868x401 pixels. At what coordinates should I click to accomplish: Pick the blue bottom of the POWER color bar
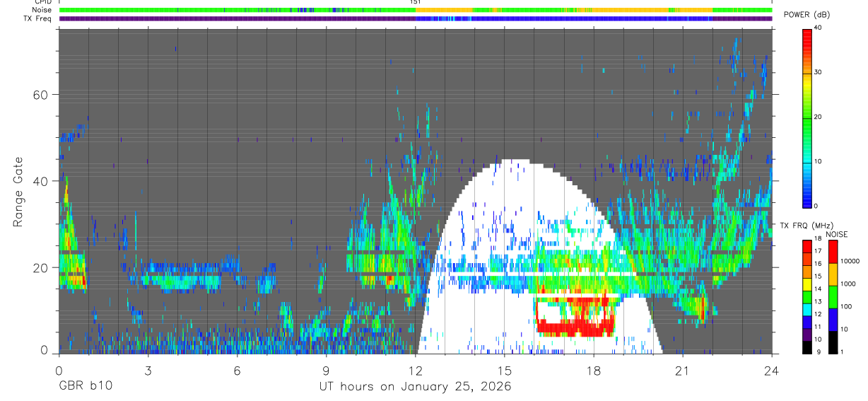coord(807,197)
